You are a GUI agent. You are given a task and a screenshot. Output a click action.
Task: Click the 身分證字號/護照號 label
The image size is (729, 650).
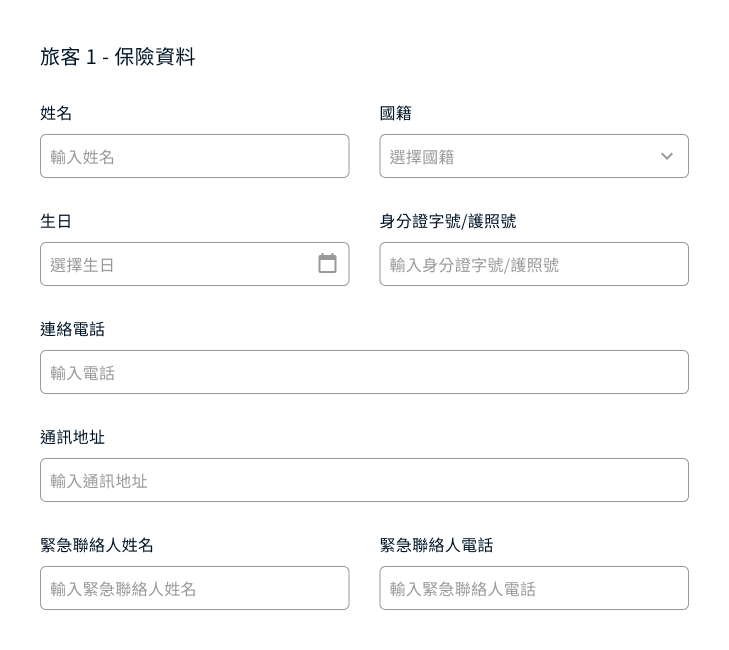click(448, 221)
